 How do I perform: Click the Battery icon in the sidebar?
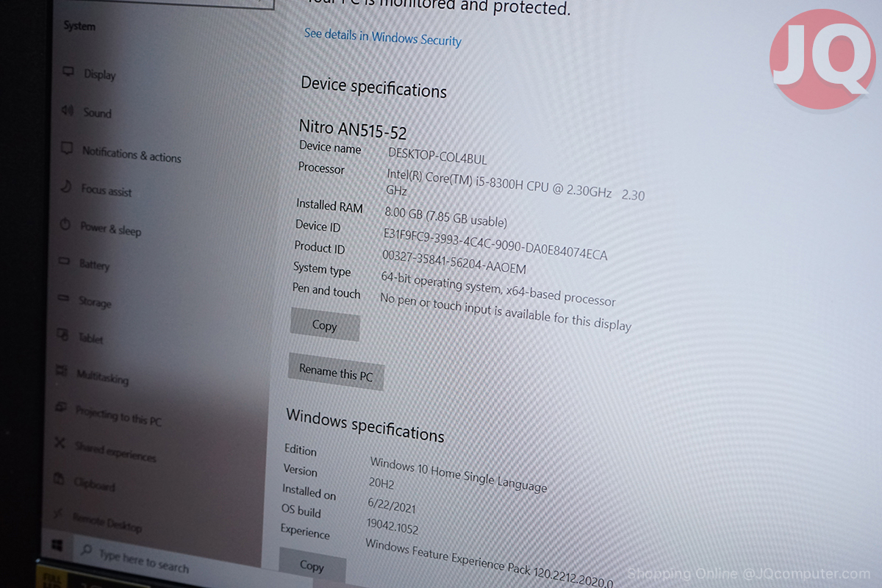[65, 262]
